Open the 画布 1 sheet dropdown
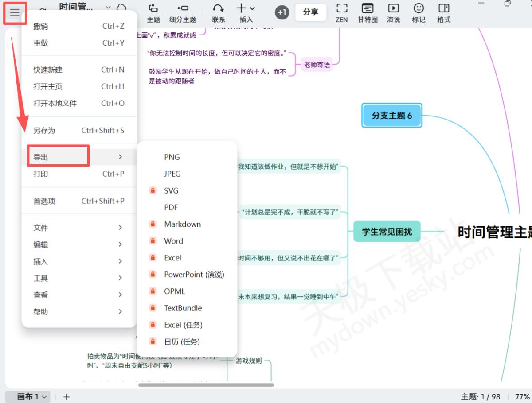The image size is (532, 403). pyautogui.click(x=32, y=397)
